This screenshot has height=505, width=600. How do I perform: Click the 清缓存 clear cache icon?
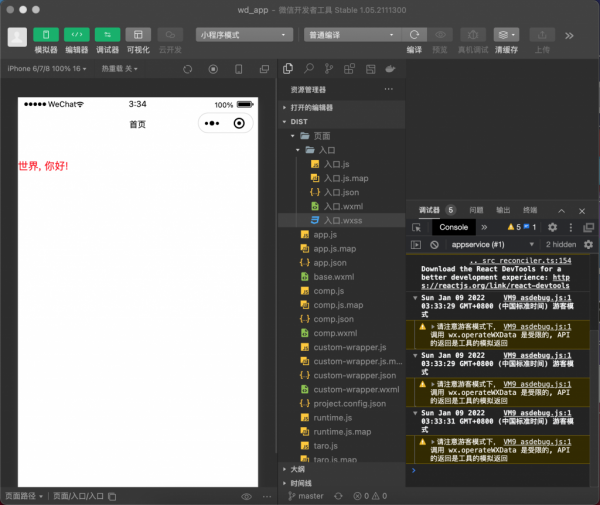point(506,35)
